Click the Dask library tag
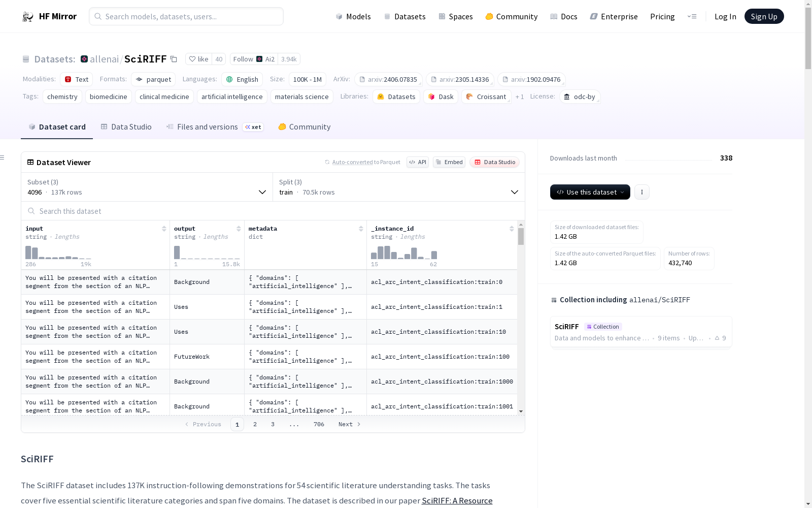Viewport: 812px width, 508px height. point(441,97)
